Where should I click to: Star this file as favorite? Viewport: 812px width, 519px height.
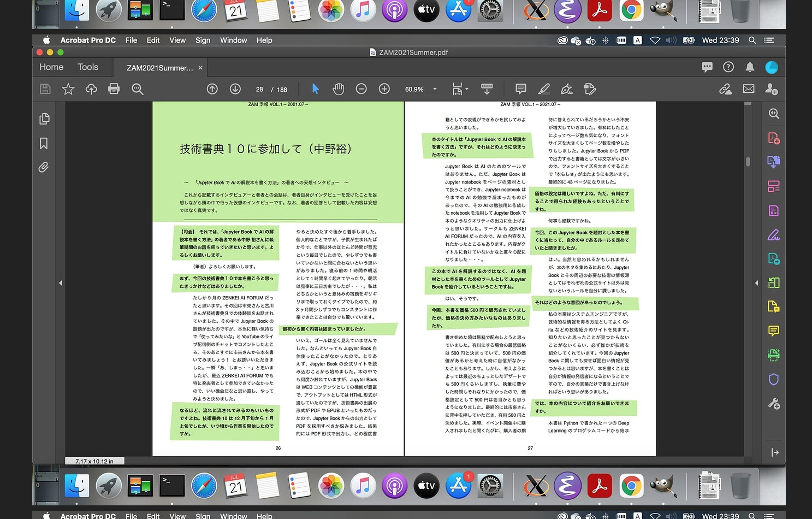(68, 89)
